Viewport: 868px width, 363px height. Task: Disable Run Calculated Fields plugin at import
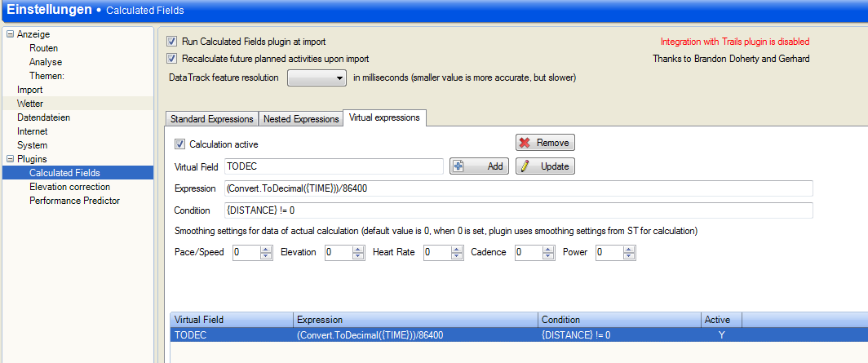172,42
